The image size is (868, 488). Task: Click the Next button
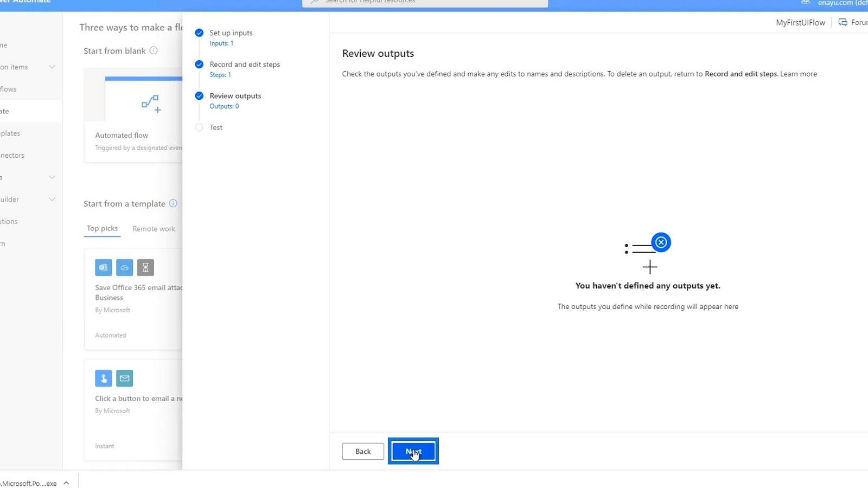pyautogui.click(x=413, y=451)
